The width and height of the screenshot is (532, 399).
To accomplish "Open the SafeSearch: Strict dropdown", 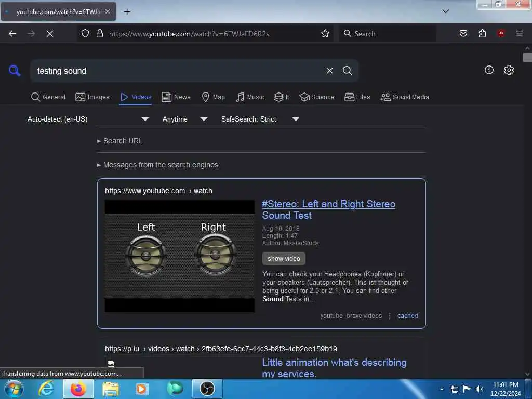I will point(260,119).
